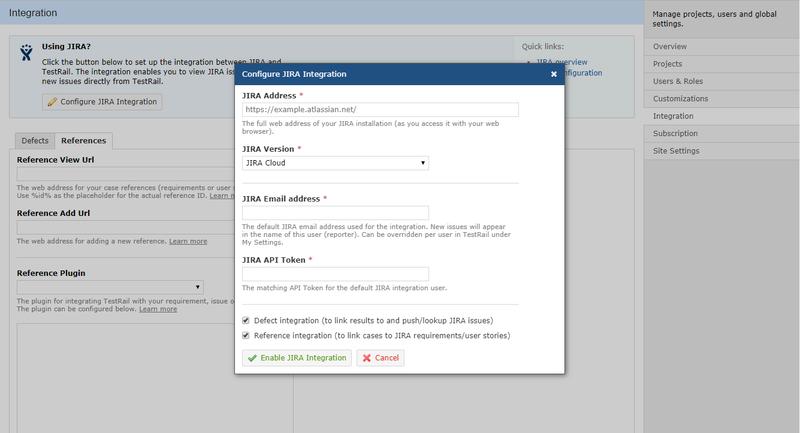Click the Using JIRA? heading
This screenshot has height=433, width=800.
pyautogui.click(x=66, y=46)
